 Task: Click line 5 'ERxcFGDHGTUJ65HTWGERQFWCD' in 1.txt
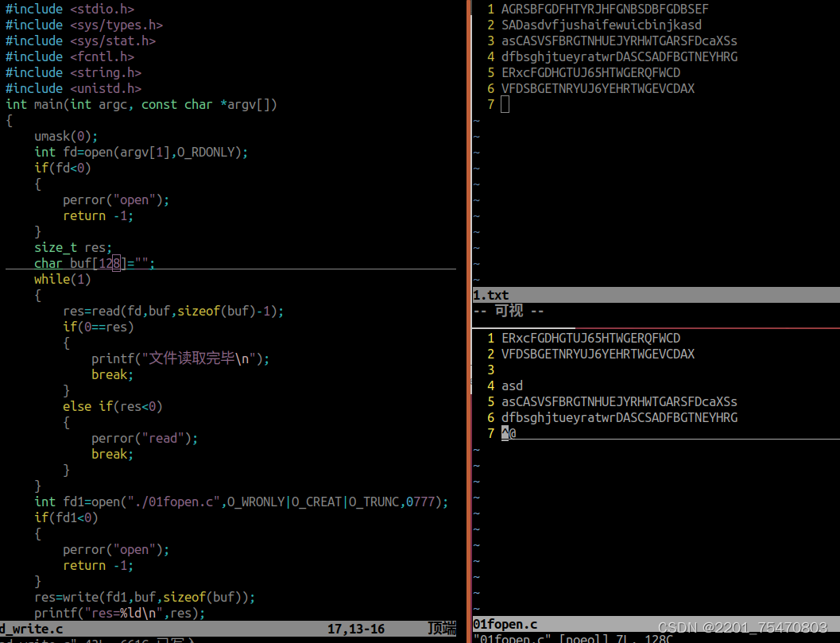pos(591,72)
